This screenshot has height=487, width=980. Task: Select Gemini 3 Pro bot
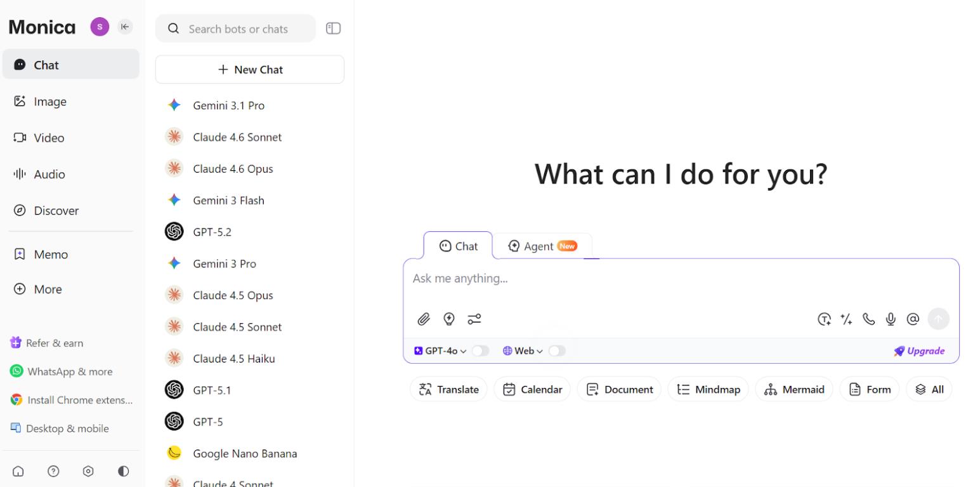[x=250, y=264]
